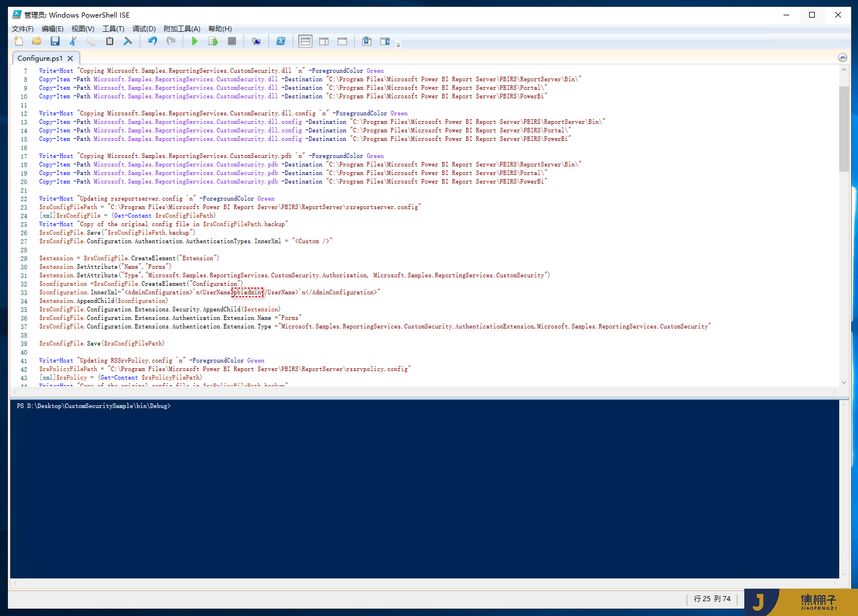Viewport: 858px width, 616px height.
Task: Open the 帮助(H) menu
Action: tap(220, 28)
